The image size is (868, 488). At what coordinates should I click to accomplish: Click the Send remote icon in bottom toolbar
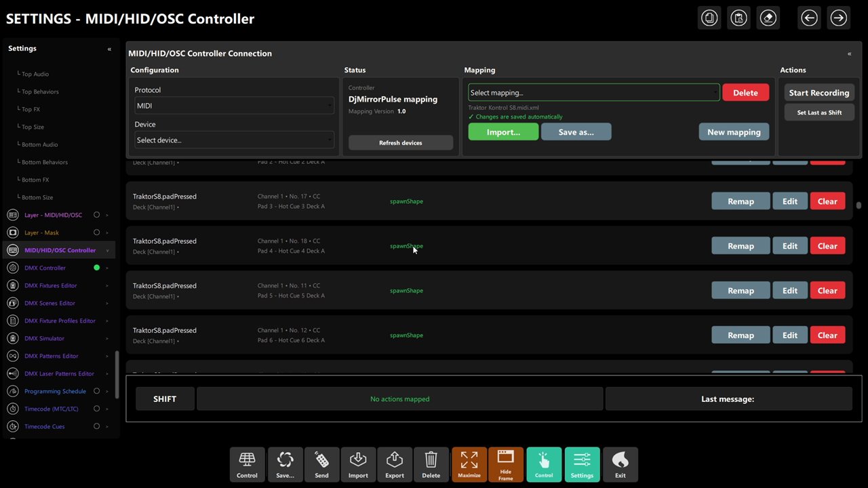pyautogui.click(x=321, y=465)
